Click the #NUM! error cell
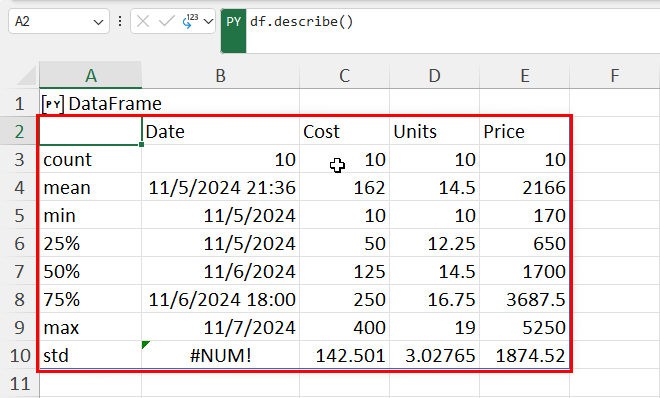 (x=221, y=356)
